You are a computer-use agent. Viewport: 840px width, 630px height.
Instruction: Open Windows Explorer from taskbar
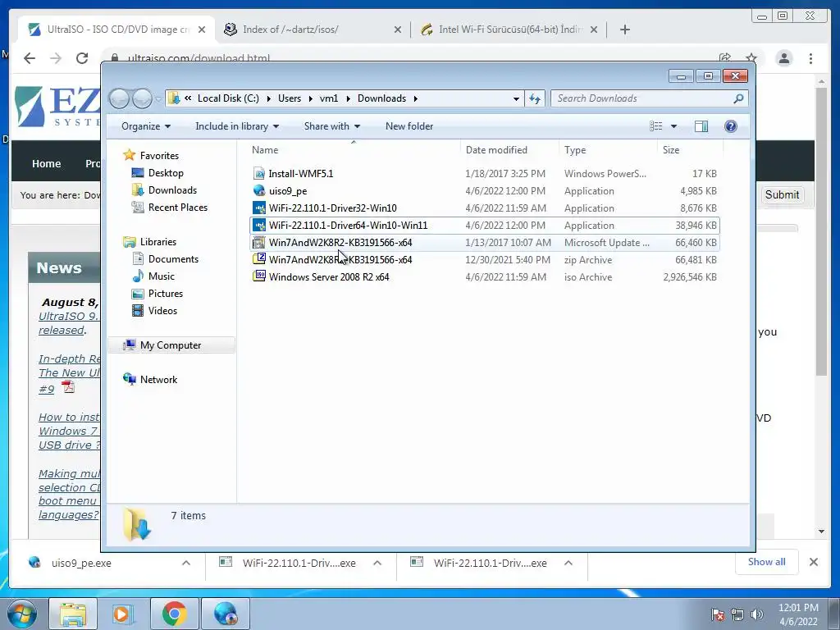[x=73, y=614]
